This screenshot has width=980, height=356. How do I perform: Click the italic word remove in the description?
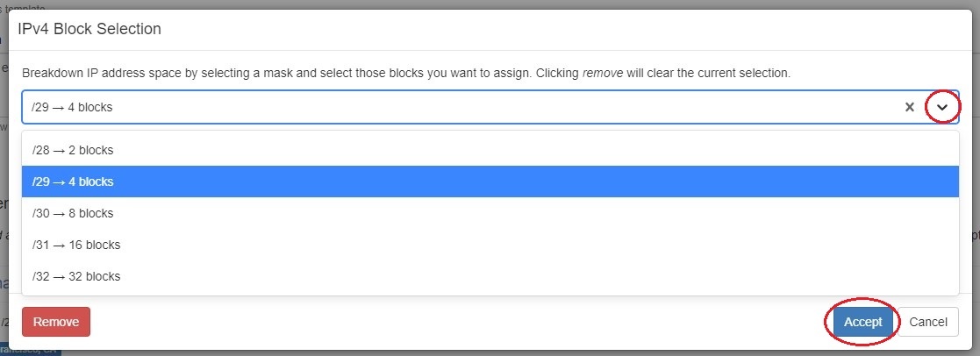tap(603, 73)
